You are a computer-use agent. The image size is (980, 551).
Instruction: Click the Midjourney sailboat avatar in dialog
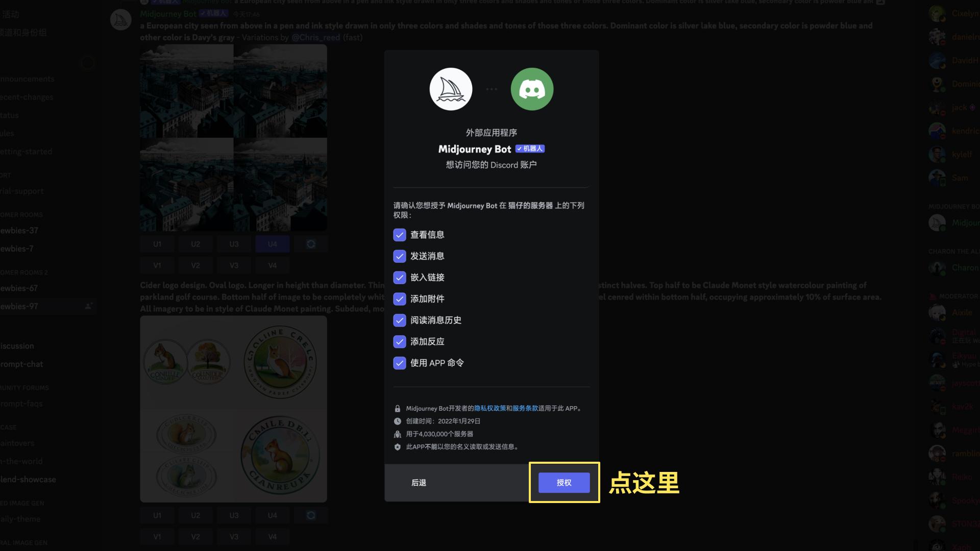point(451,89)
